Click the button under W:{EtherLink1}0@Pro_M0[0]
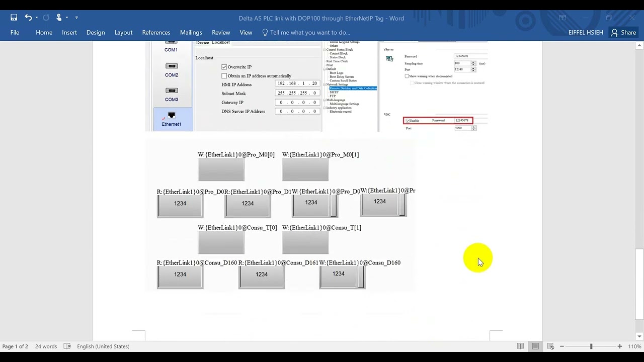644x362 pixels. click(x=221, y=170)
